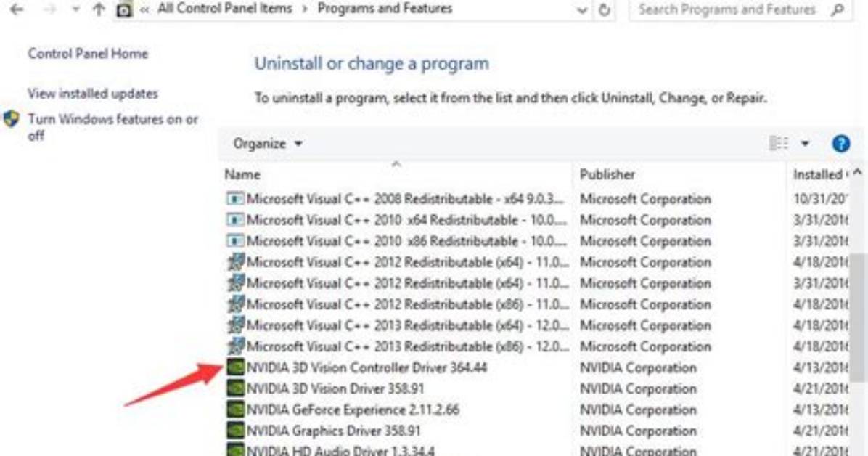Click the search magnifier icon
This screenshot has height=456, width=868.
click(838, 9)
